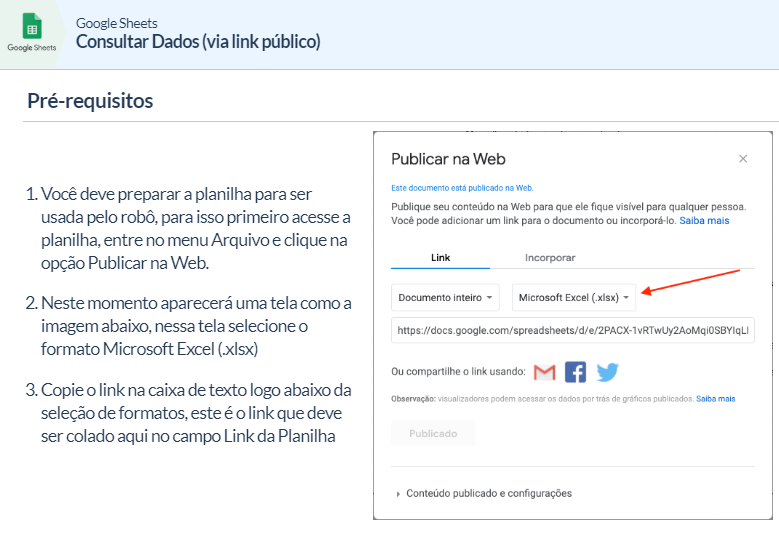Close the Publicar na Web dialog
This screenshot has width=779, height=535.
click(x=743, y=158)
